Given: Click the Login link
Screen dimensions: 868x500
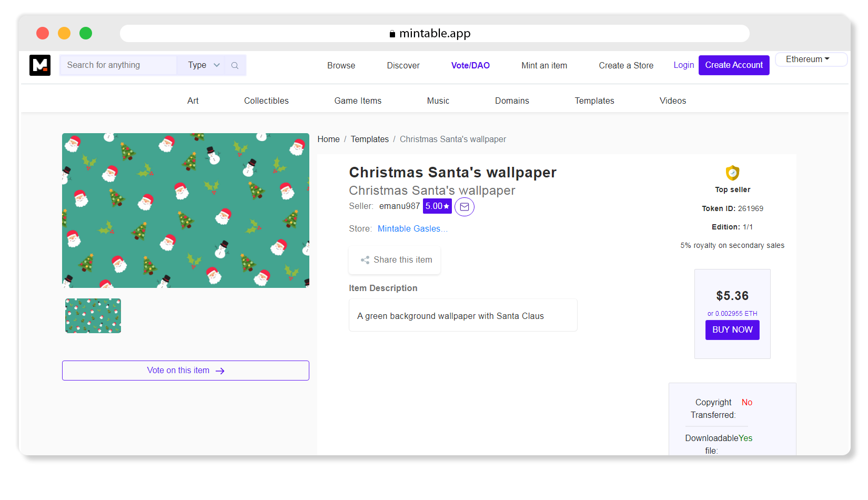Looking at the screenshot, I should coord(683,65).
